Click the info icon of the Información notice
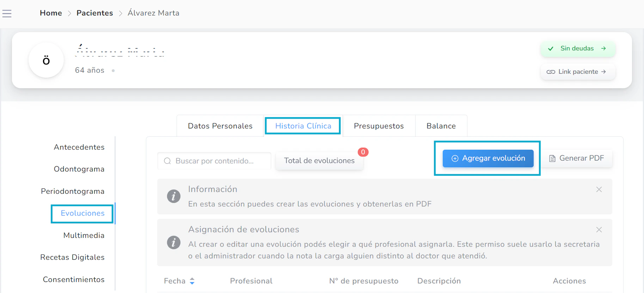This screenshot has height=293, width=644. (x=174, y=196)
